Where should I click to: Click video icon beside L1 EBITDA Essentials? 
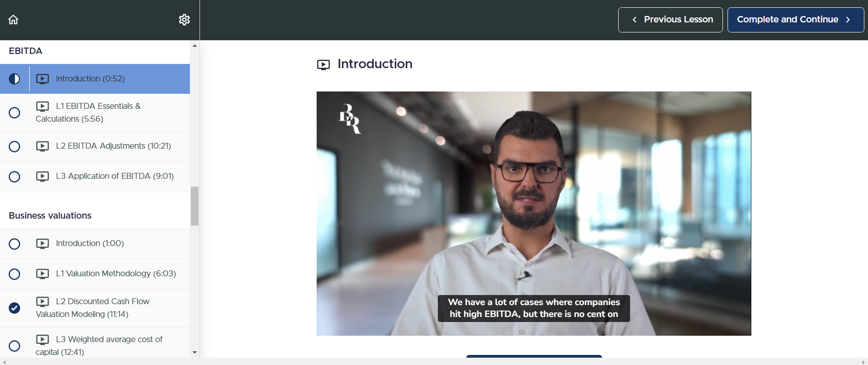(x=43, y=107)
